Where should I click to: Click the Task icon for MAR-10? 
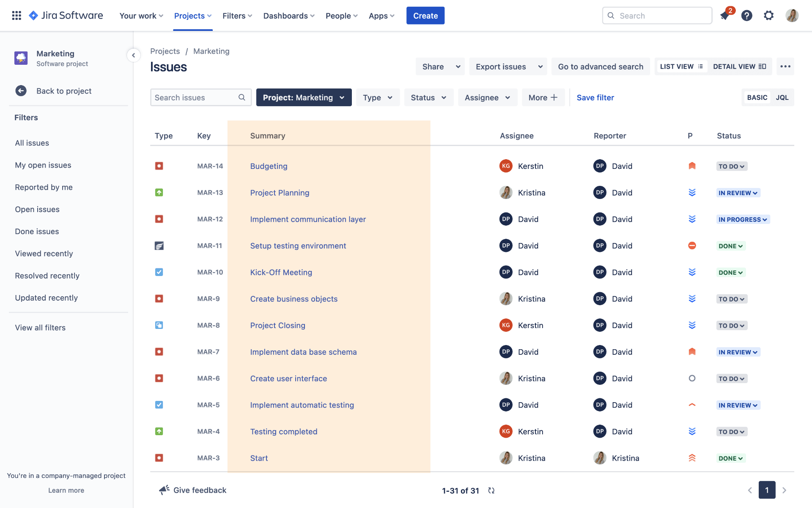tap(159, 272)
